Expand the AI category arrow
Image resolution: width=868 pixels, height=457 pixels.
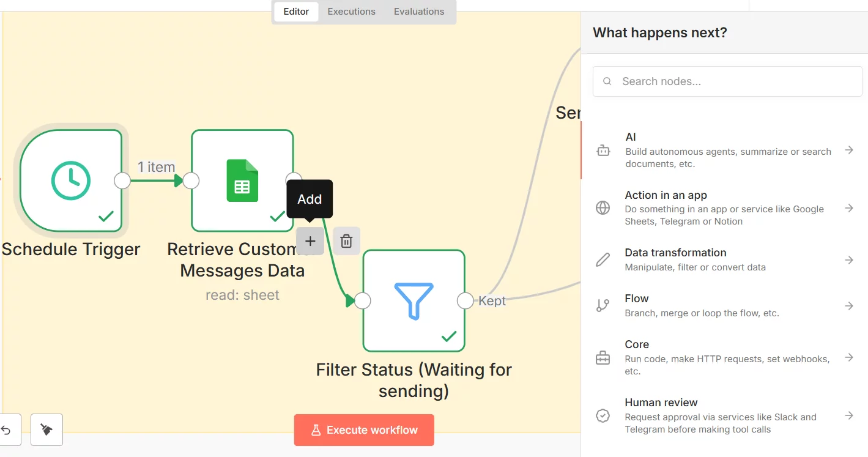(x=849, y=150)
